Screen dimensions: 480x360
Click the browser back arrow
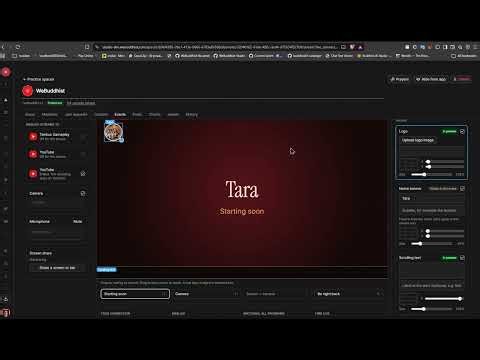[3, 47]
